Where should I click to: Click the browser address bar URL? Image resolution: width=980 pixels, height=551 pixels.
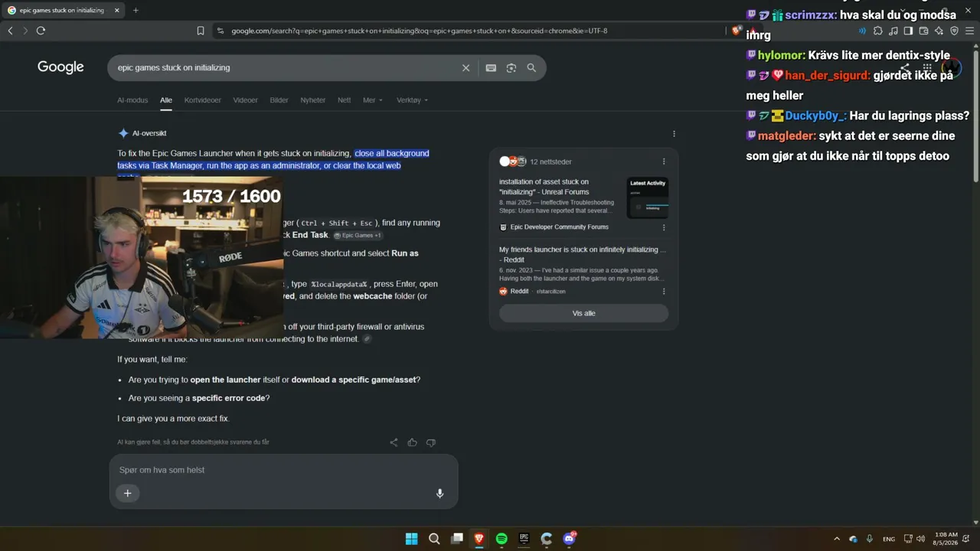pos(420,31)
